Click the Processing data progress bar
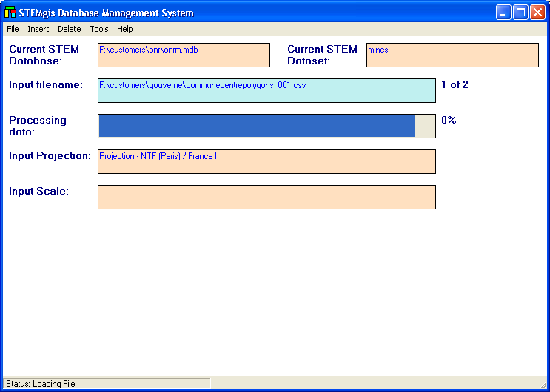Viewport: 550px width, 392px height. click(x=266, y=126)
